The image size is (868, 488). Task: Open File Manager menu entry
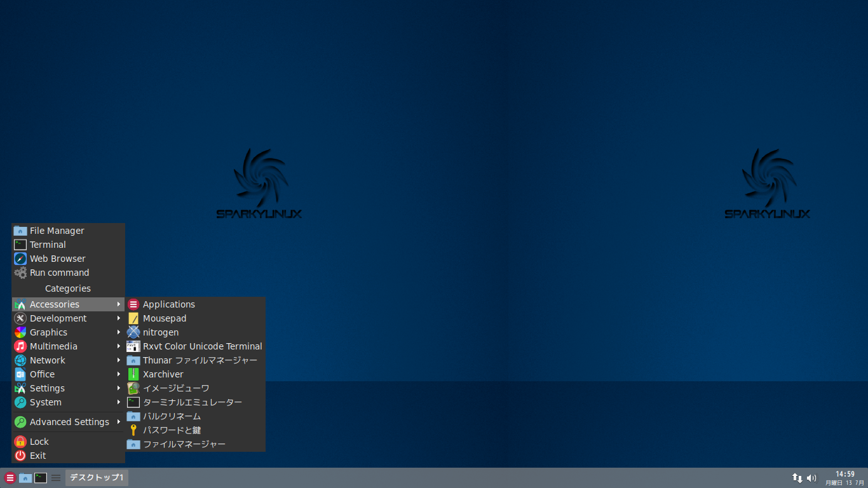(68, 231)
